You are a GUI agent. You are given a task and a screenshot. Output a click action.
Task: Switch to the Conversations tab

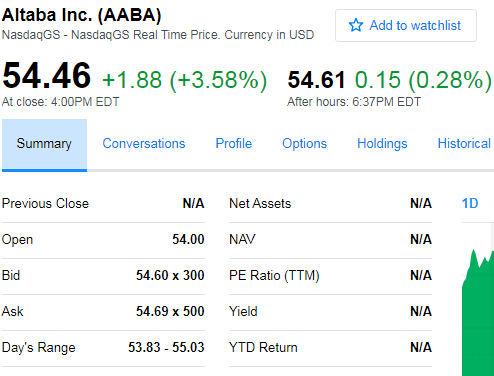tap(144, 144)
